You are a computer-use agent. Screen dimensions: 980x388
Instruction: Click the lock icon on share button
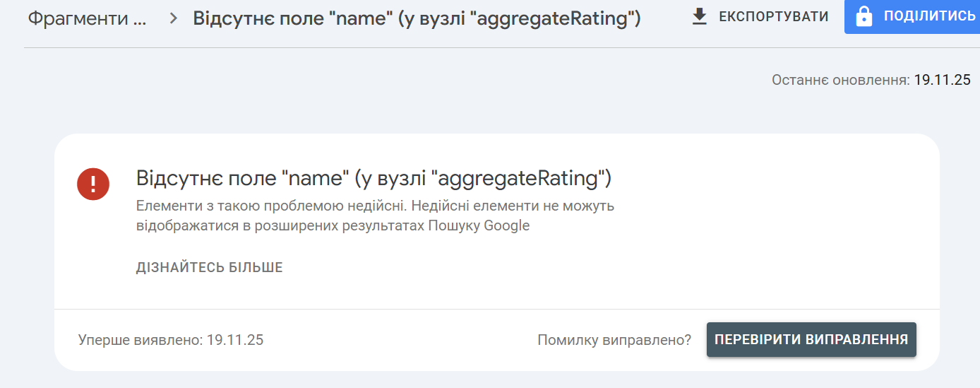point(862,16)
